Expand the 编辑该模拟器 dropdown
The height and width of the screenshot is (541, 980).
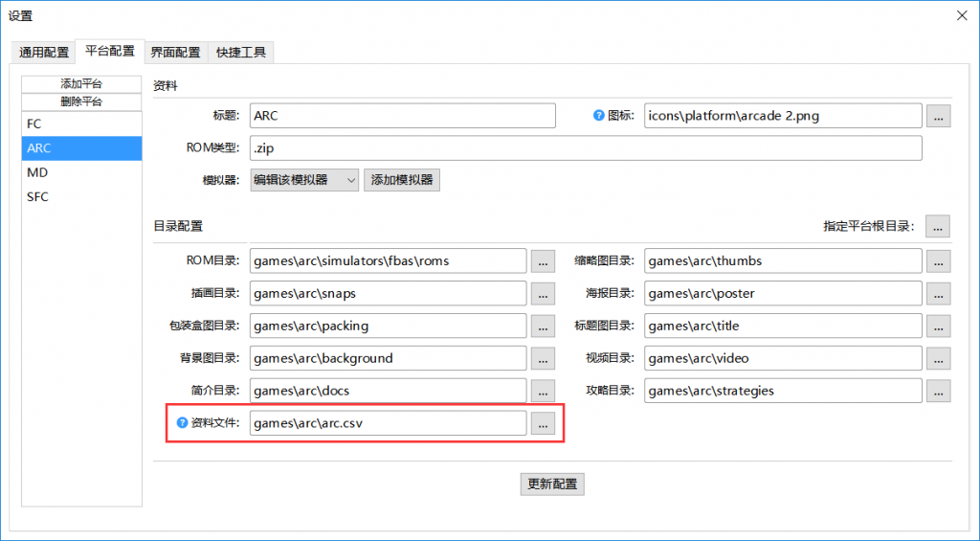point(303,180)
